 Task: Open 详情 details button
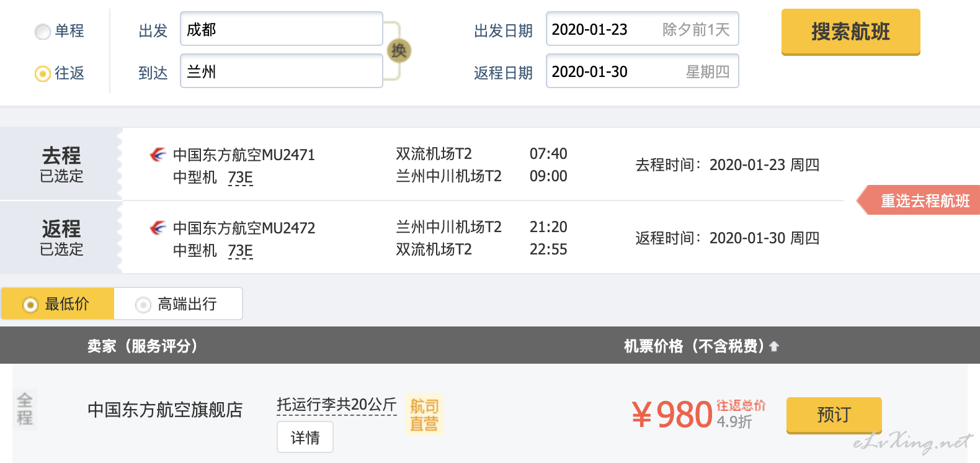click(x=305, y=438)
